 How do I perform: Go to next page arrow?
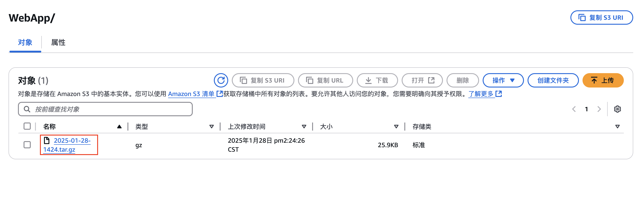pos(599,109)
